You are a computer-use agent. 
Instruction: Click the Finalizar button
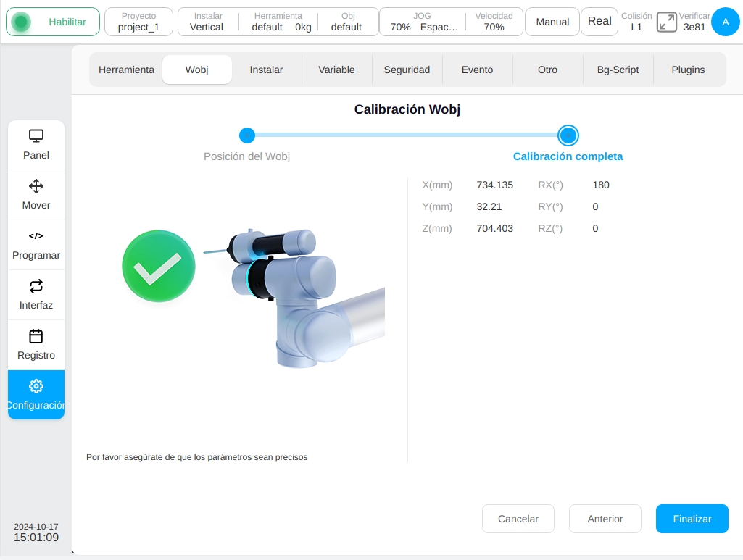(692, 519)
